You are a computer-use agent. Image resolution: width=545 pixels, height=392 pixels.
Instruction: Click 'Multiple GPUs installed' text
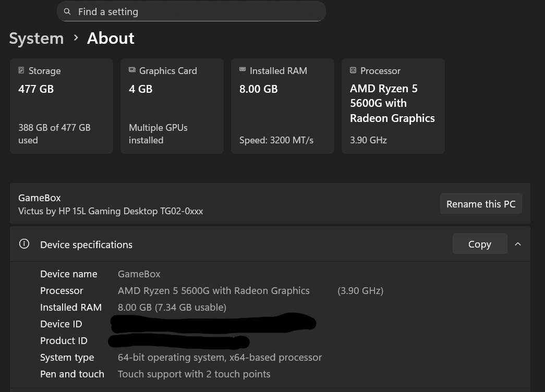(x=158, y=134)
